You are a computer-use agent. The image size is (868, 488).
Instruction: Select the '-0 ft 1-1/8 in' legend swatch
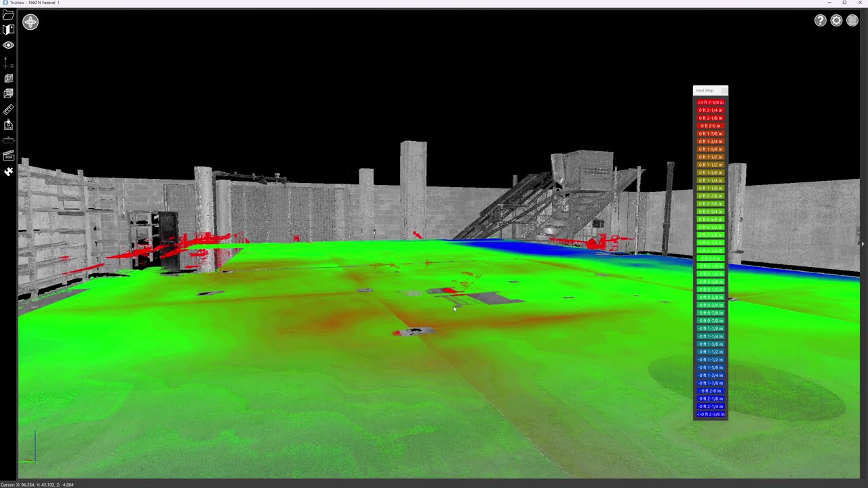pos(711,328)
